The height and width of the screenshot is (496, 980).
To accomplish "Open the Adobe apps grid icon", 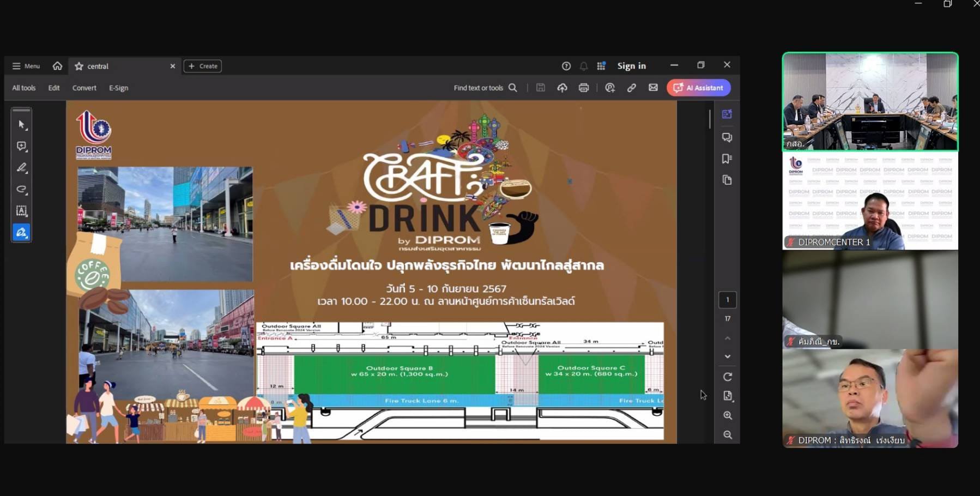I will click(x=601, y=66).
